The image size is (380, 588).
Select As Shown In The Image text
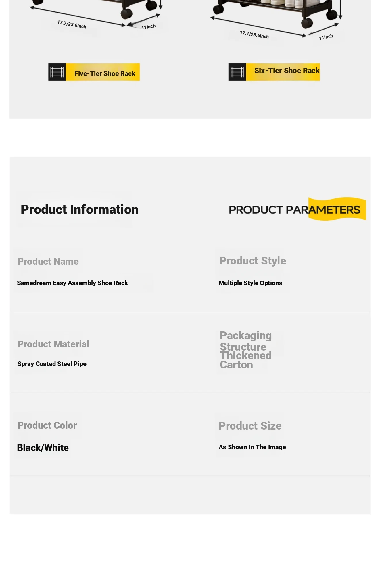click(x=252, y=447)
